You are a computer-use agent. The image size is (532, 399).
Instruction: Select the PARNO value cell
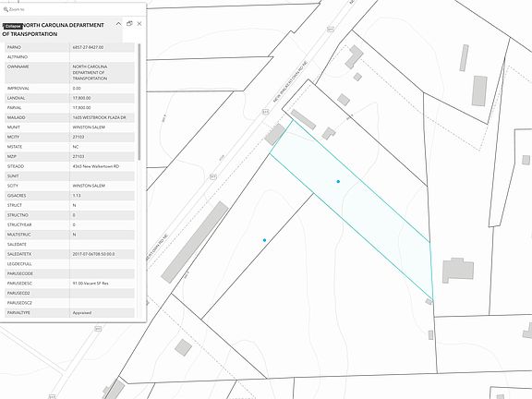point(102,47)
